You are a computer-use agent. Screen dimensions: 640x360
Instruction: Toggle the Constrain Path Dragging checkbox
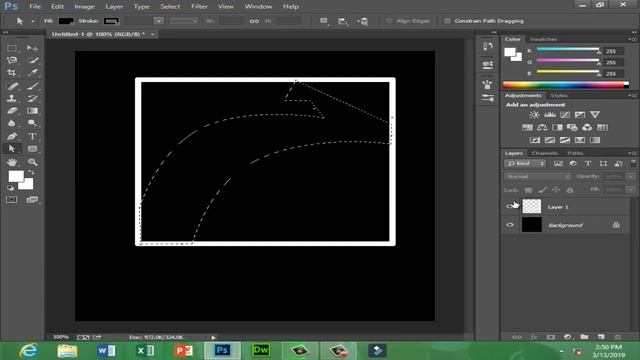pos(447,21)
